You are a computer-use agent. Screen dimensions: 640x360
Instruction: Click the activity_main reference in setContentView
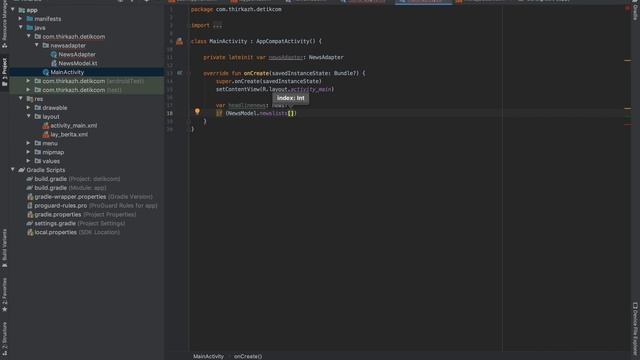click(311, 89)
